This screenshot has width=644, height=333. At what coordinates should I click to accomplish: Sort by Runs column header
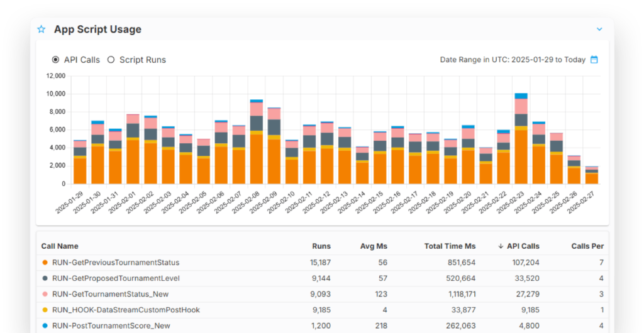(x=321, y=246)
